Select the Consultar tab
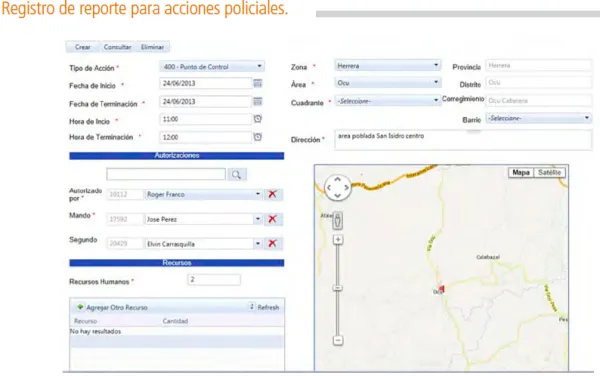Screen dimensions: 600x376 [117, 47]
